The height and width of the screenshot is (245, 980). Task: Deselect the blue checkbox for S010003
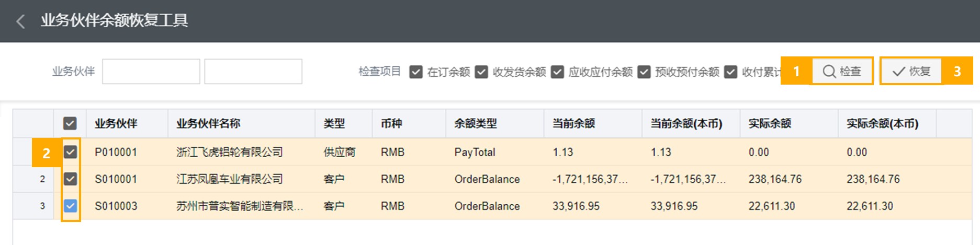[x=70, y=206]
